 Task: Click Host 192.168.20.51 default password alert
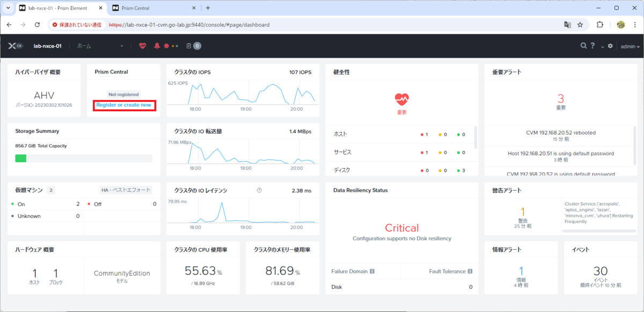tap(561, 154)
